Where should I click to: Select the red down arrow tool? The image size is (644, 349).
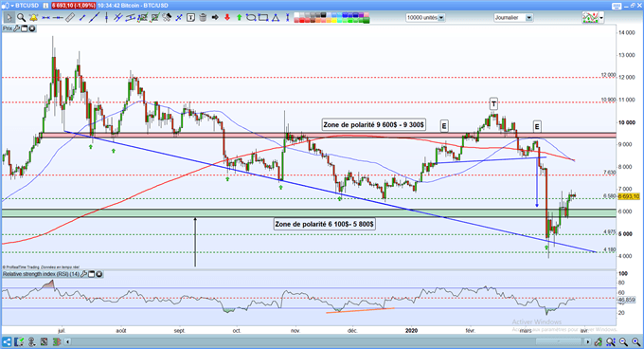[227, 17]
